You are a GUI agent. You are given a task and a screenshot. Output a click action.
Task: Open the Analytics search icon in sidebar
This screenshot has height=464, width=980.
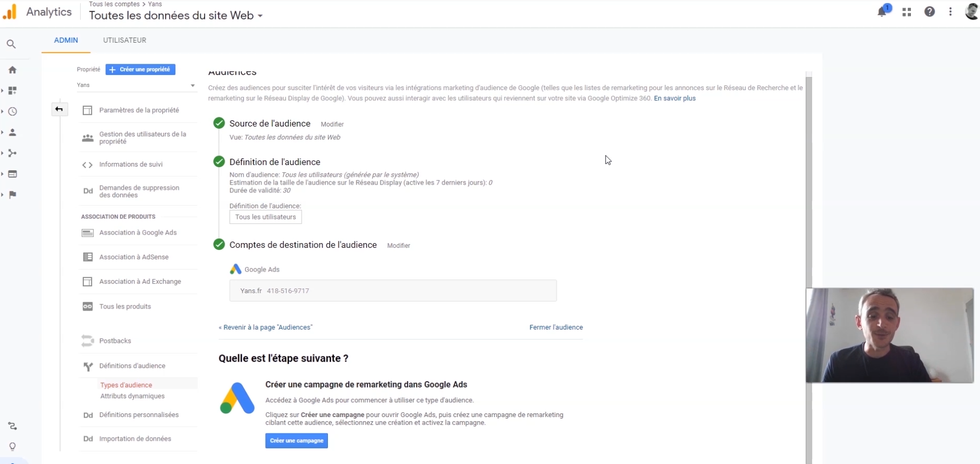[x=11, y=44]
